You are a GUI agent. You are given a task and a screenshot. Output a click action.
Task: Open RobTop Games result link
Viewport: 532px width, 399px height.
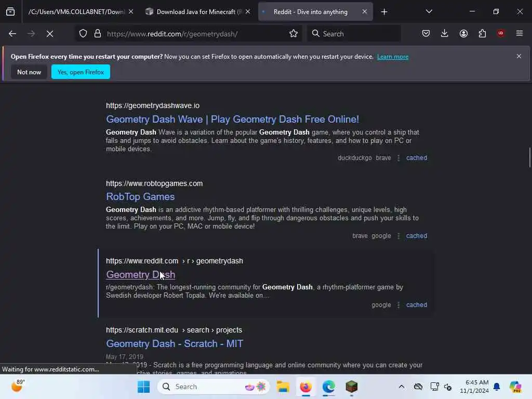[140, 196]
